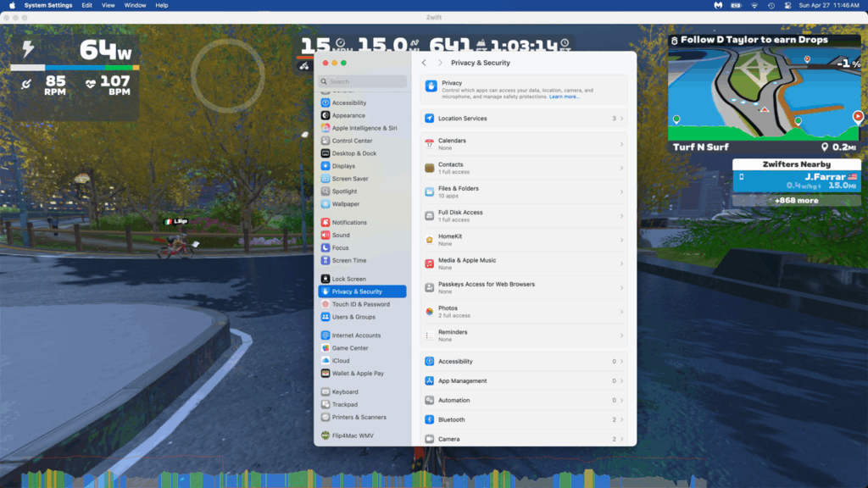Select Screen Time in sidebar

pyautogui.click(x=363, y=261)
